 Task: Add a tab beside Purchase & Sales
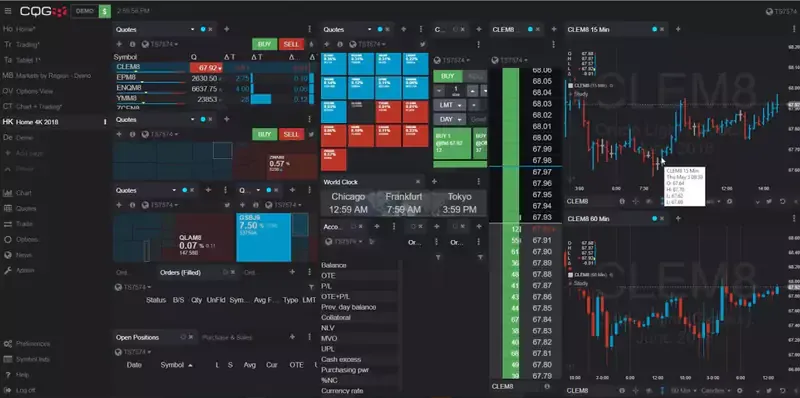click(x=292, y=337)
